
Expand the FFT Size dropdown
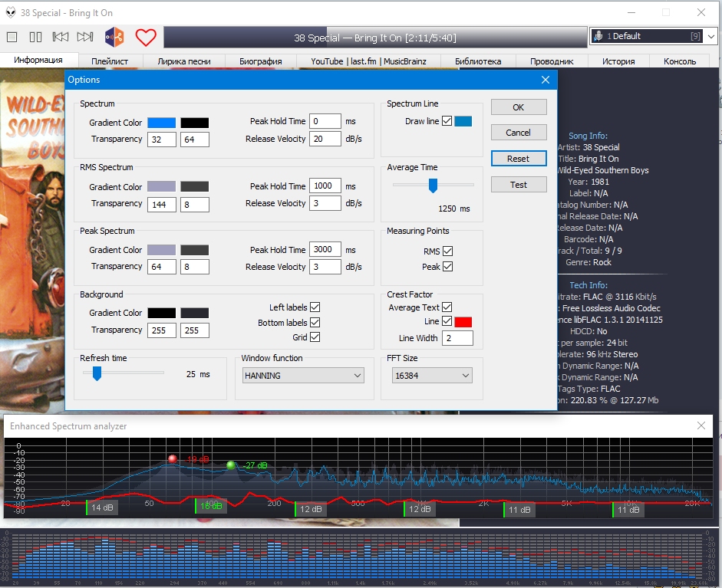click(x=431, y=376)
